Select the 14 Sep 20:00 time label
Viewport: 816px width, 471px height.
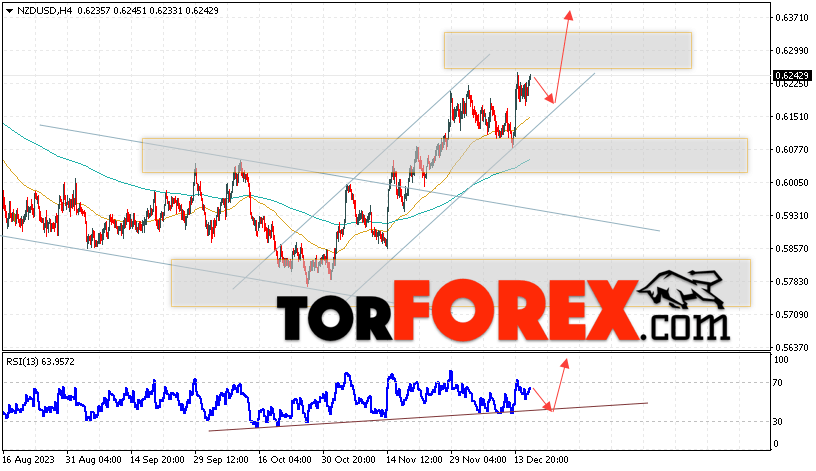coord(157,460)
